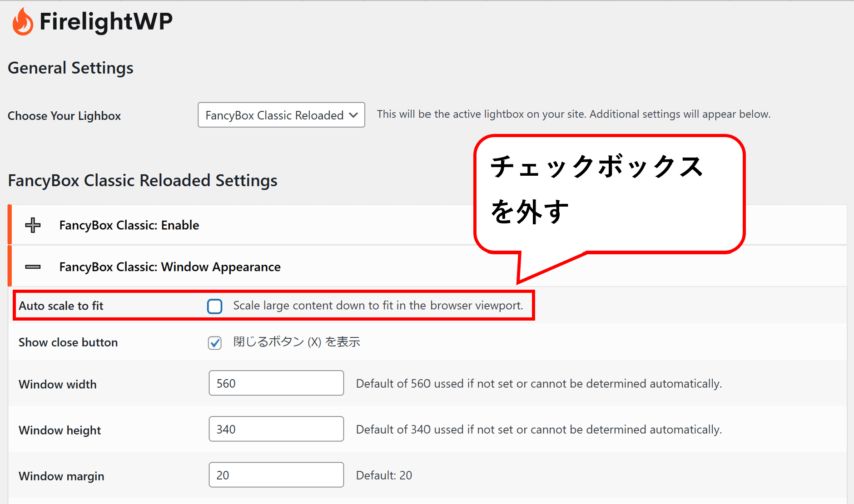Expand the FancyBox Classic: Enable section
Image resolution: width=854 pixels, height=504 pixels.
[33, 225]
